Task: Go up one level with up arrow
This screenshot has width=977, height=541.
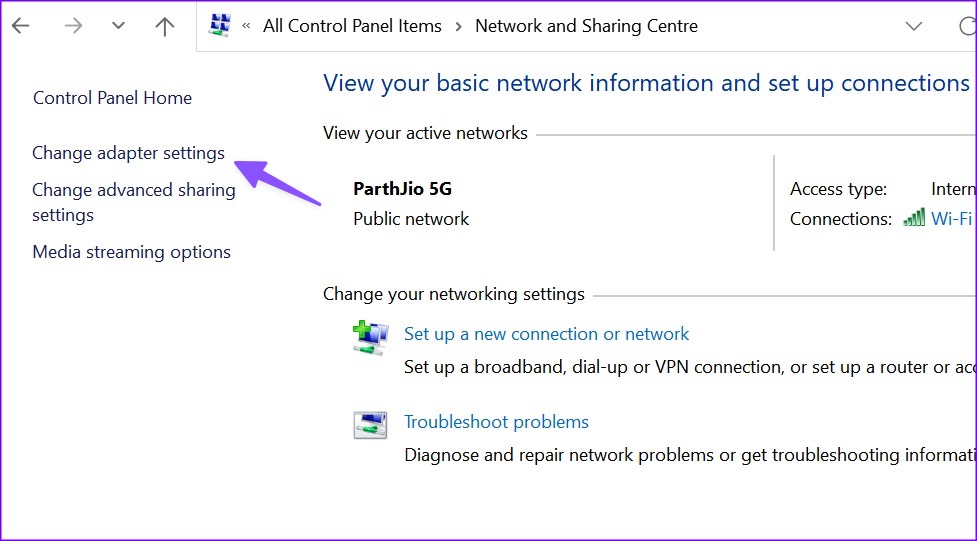Action: pyautogui.click(x=164, y=26)
